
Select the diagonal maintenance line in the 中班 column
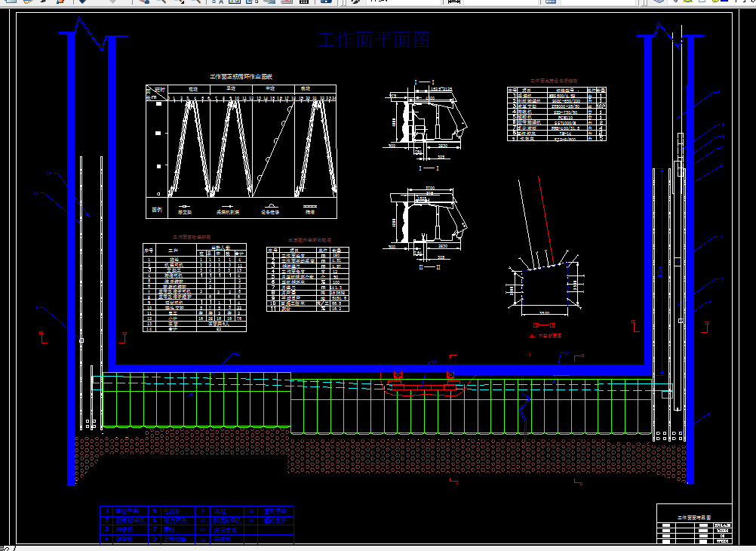tap(273, 151)
